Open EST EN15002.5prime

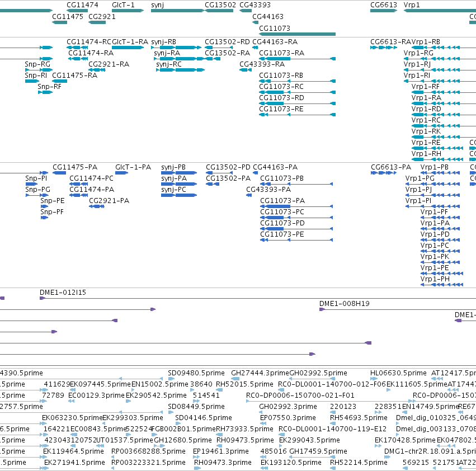tap(159, 385)
